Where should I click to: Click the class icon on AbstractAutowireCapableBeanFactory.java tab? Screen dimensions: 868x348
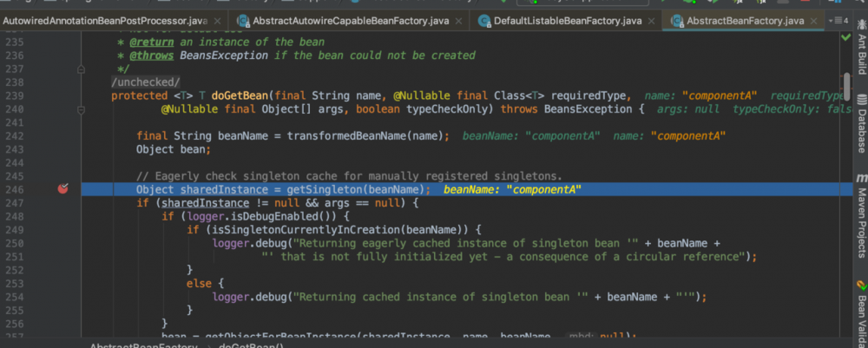[243, 22]
